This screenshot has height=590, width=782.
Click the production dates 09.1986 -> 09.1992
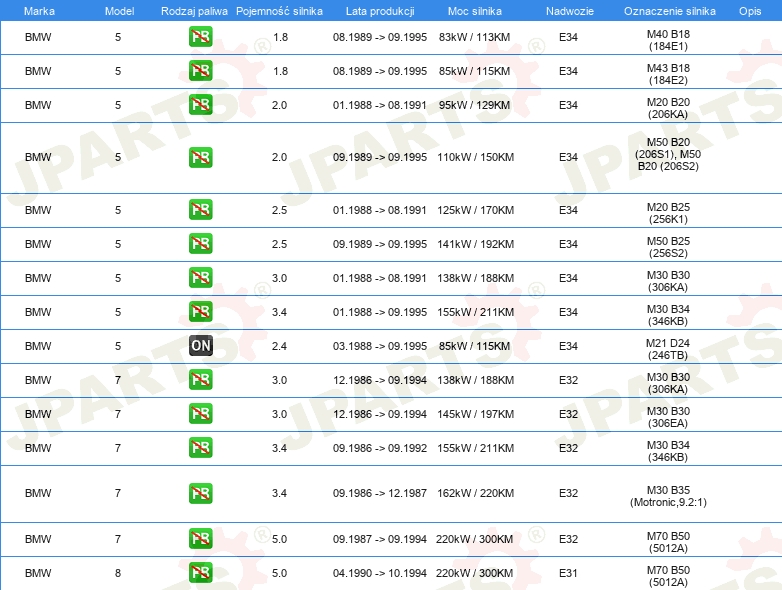380,448
